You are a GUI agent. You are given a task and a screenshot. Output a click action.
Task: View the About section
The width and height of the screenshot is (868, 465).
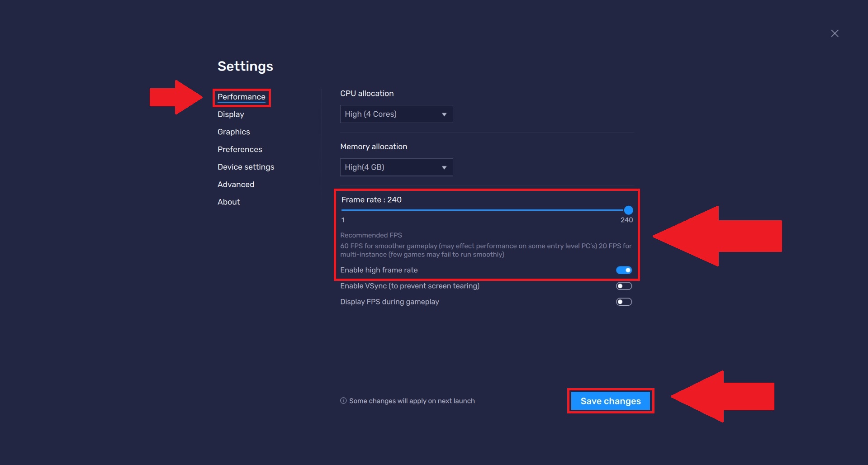click(228, 202)
